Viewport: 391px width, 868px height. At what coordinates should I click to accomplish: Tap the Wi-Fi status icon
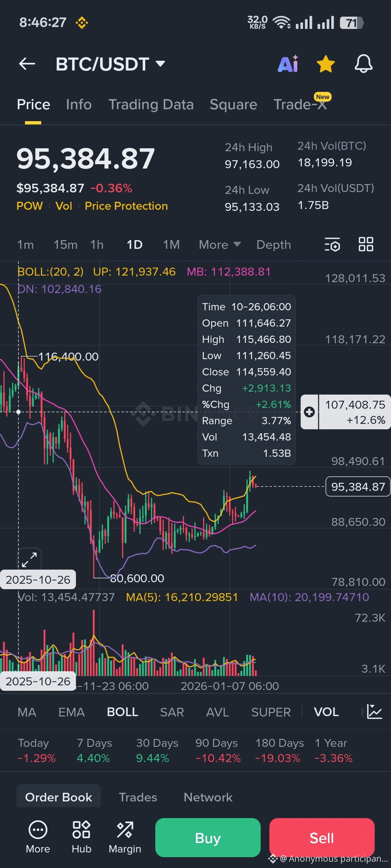coord(281,22)
